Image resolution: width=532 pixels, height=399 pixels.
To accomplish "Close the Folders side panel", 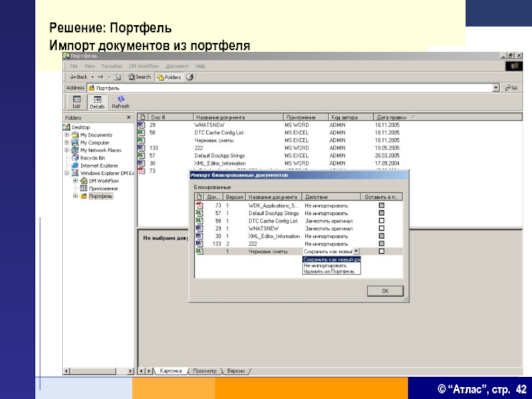I will click(129, 118).
